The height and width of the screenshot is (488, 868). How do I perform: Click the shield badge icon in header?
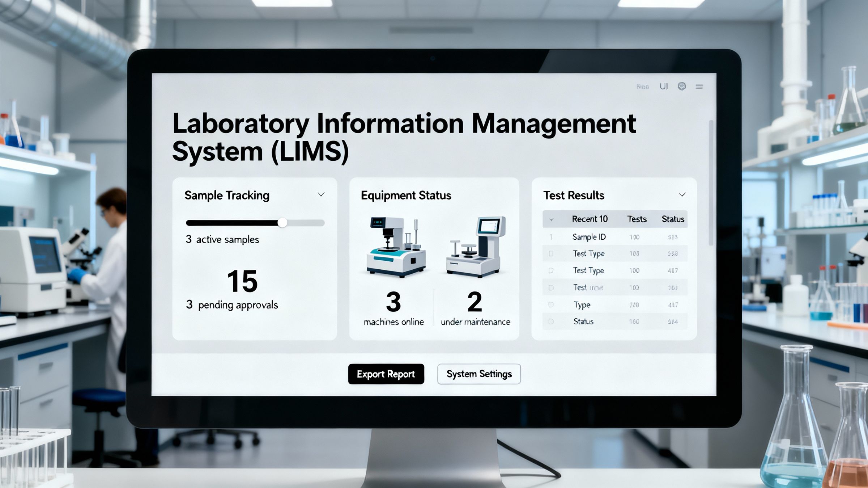coord(682,86)
